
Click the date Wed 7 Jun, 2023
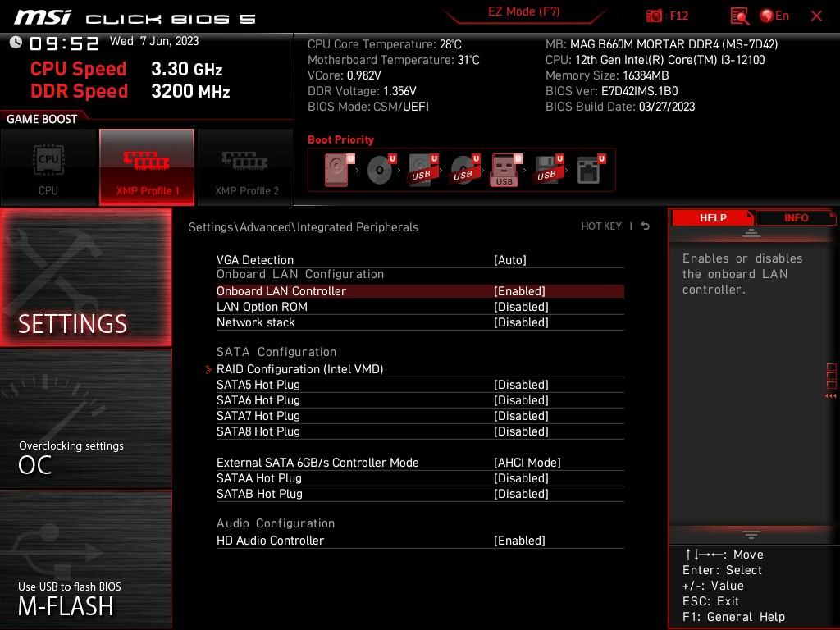pyautogui.click(x=154, y=41)
